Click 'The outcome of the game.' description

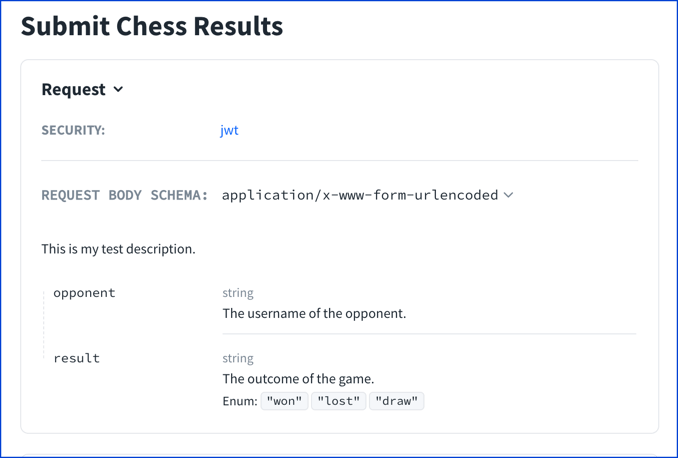pos(298,379)
